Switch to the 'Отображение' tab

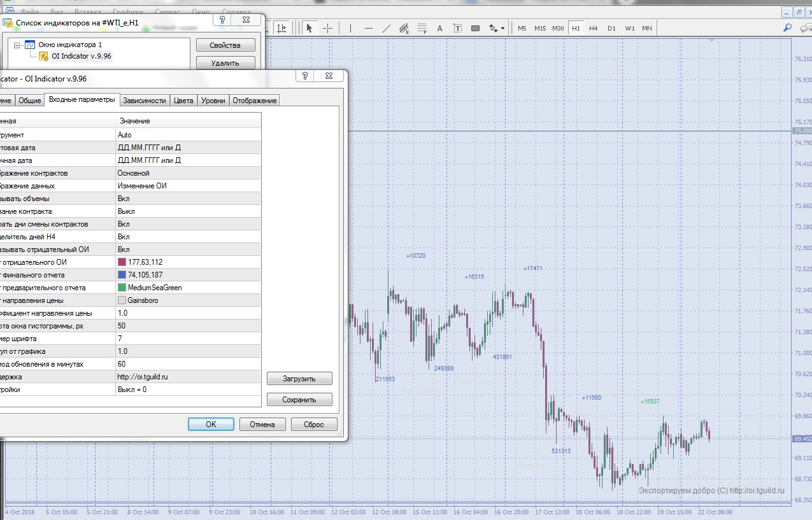click(x=255, y=101)
